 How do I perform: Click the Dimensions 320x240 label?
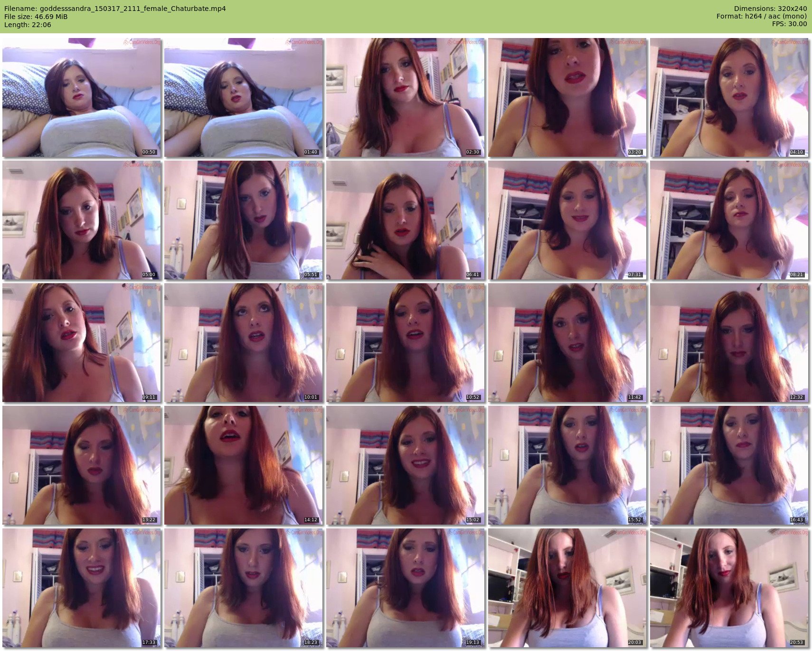pyautogui.click(x=770, y=9)
